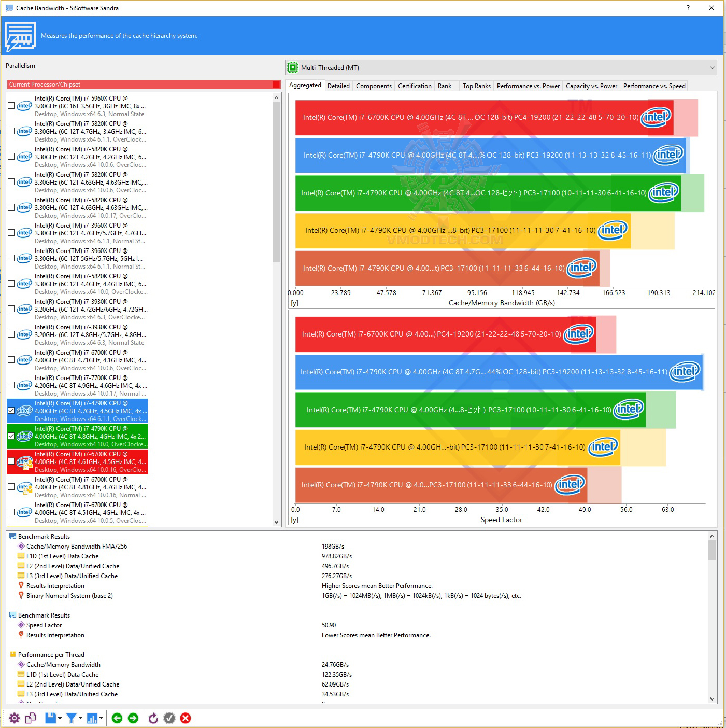Open the dropdown arrow next to the chart icon

pos(101,718)
